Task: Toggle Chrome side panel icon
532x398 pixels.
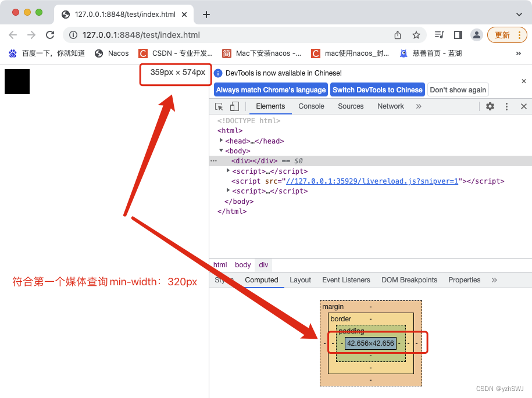Action: [458, 35]
